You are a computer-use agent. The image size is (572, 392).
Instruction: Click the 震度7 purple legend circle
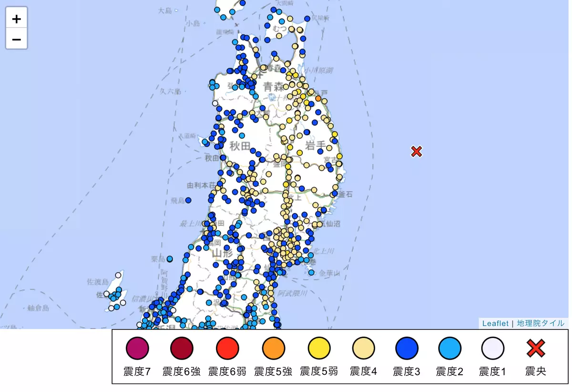coord(137,348)
